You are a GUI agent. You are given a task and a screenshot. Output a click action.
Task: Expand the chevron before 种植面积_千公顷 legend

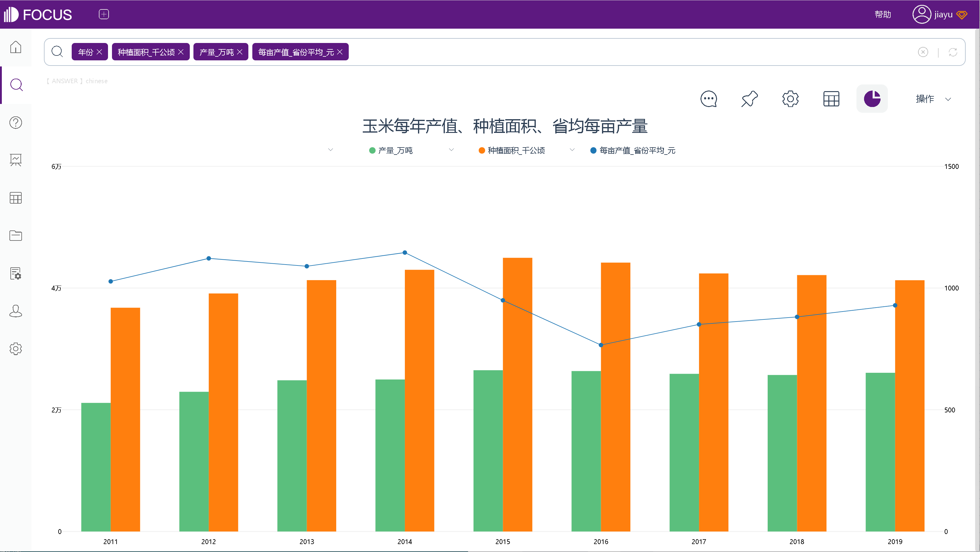click(451, 150)
